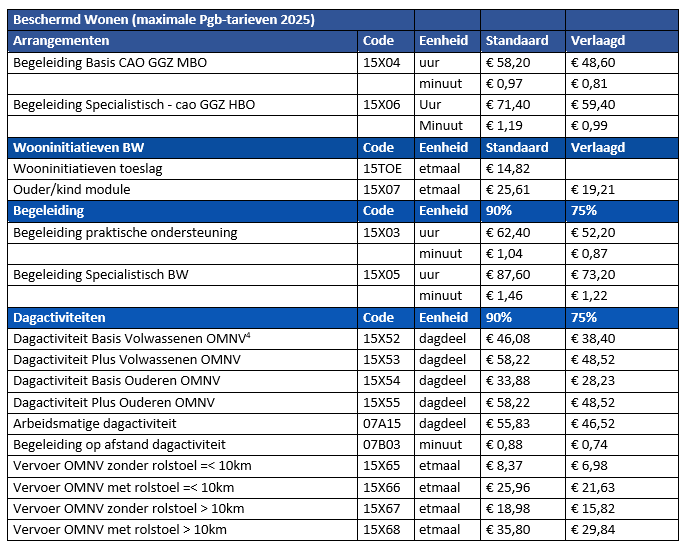Click the € 59,40 reduced rate cell

point(592,104)
